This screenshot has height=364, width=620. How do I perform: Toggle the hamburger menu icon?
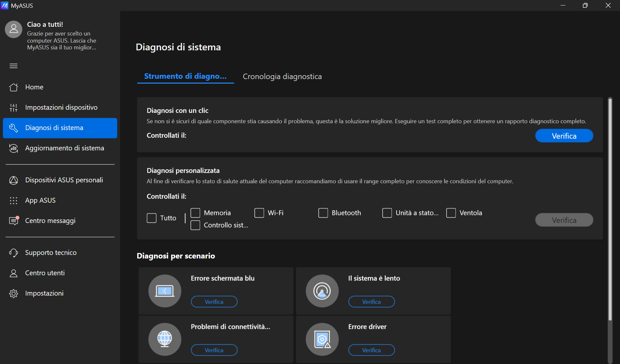(14, 66)
